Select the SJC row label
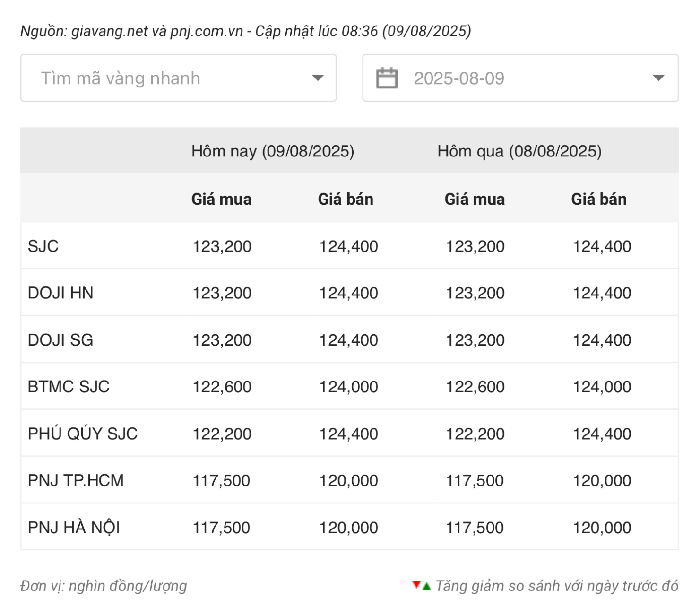The image size is (700, 616). 43,246
